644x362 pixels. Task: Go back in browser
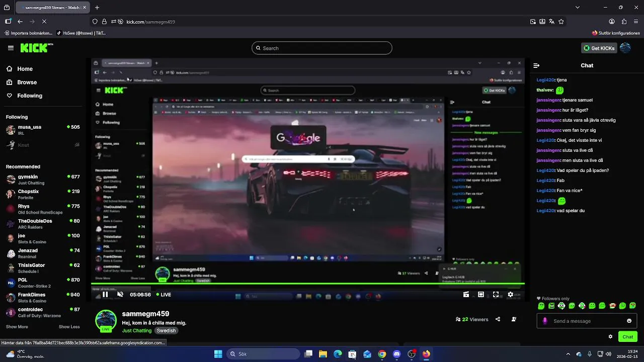[20, 22]
